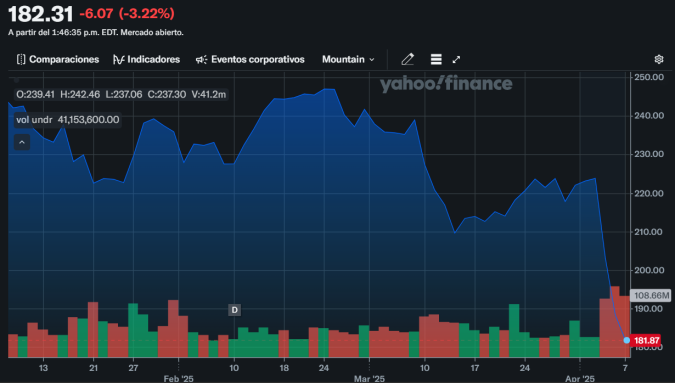Screen dimensions: 675x383
Task: Click the 210.00 price axis label
Action: click(x=649, y=232)
